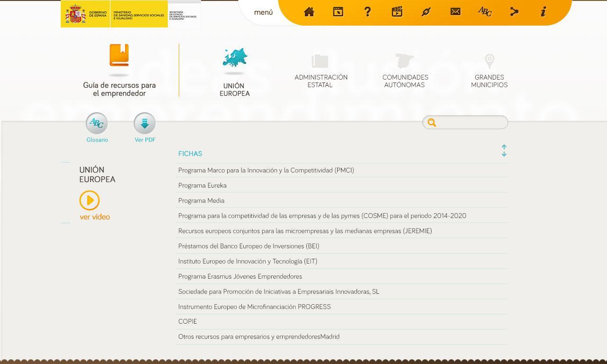Play the Unión Europea video button

tap(90, 200)
